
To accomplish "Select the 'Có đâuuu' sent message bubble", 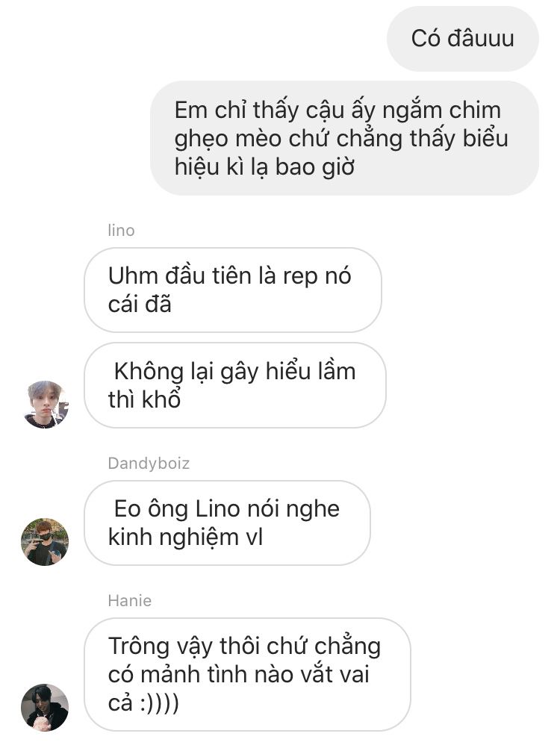I will tap(462, 39).
